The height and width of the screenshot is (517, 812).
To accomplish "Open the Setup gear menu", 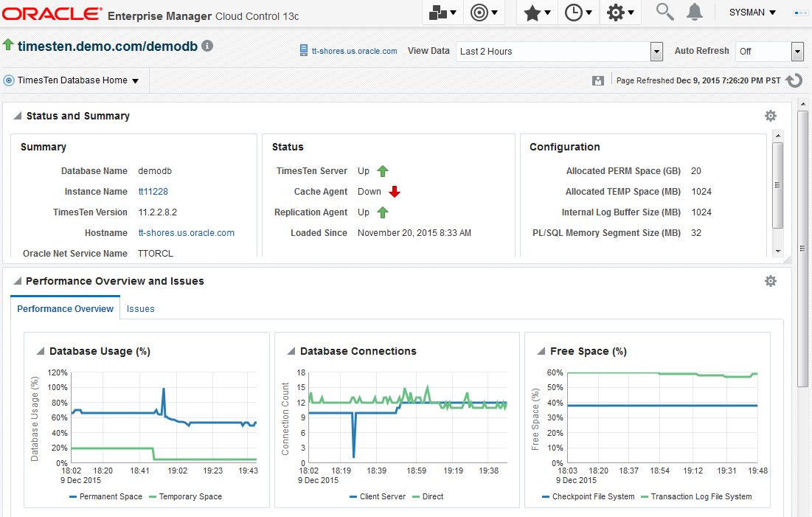I will 620,13.
